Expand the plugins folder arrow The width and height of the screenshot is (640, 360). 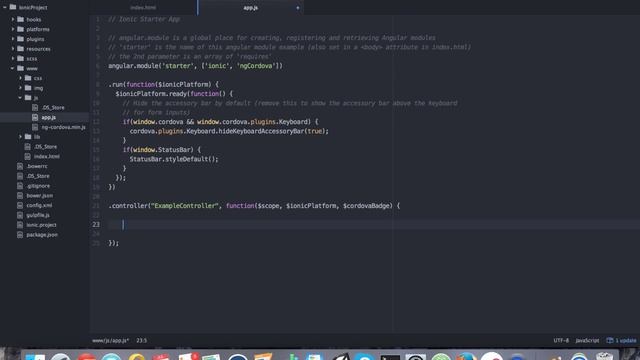[x=13, y=39]
